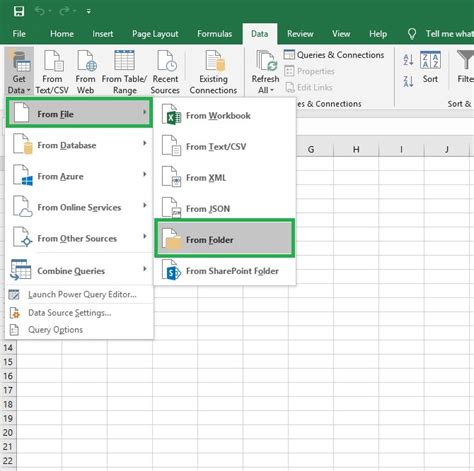Screen dimensions: 474x471
Task: Switch to the Formulas tab
Action: click(214, 34)
